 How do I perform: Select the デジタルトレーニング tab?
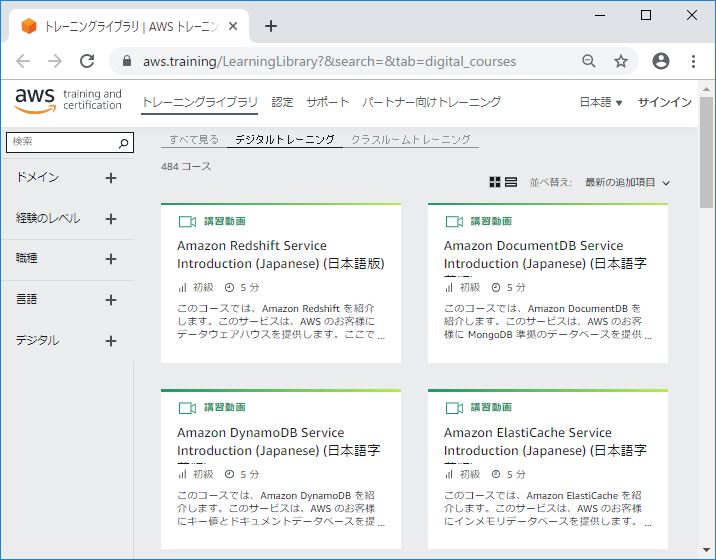coord(284,139)
